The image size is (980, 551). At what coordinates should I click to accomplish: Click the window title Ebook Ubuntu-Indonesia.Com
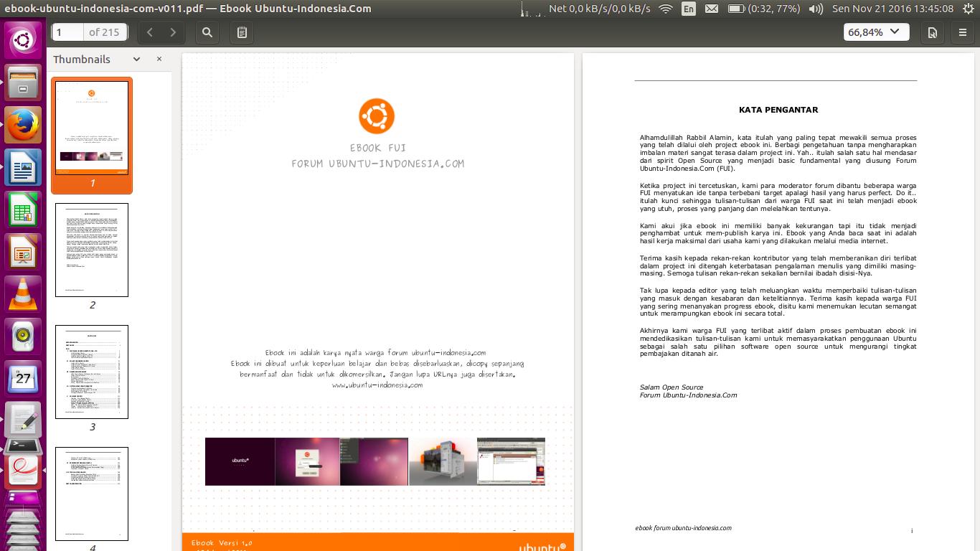[296, 9]
